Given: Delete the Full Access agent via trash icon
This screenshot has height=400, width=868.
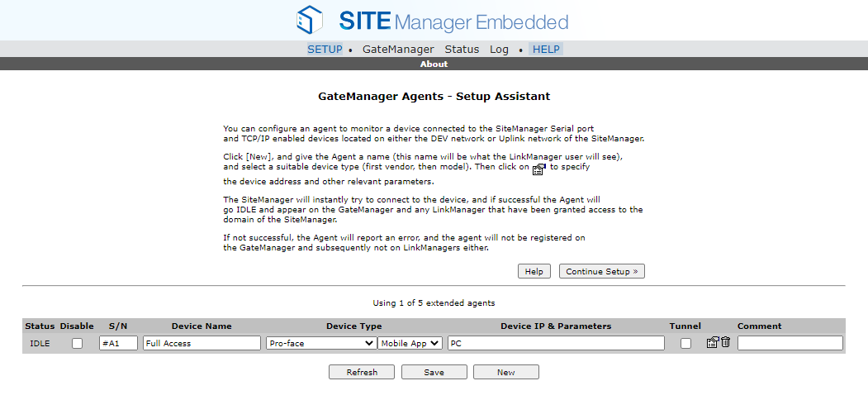Looking at the screenshot, I should click(x=725, y=343).
